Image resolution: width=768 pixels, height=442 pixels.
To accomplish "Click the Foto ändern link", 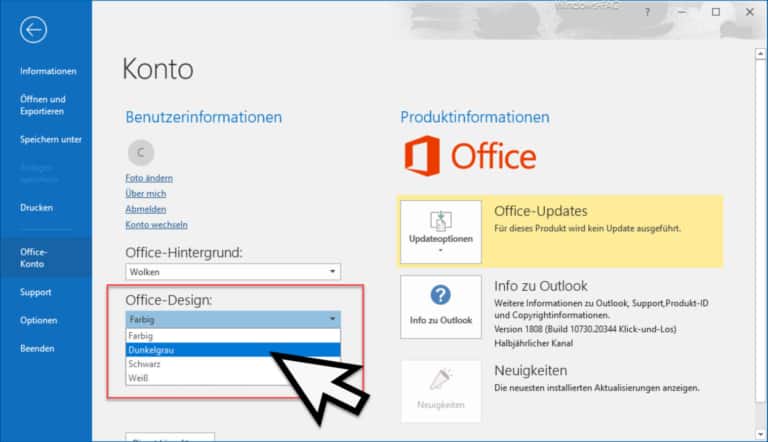I will tap(149, 178).
